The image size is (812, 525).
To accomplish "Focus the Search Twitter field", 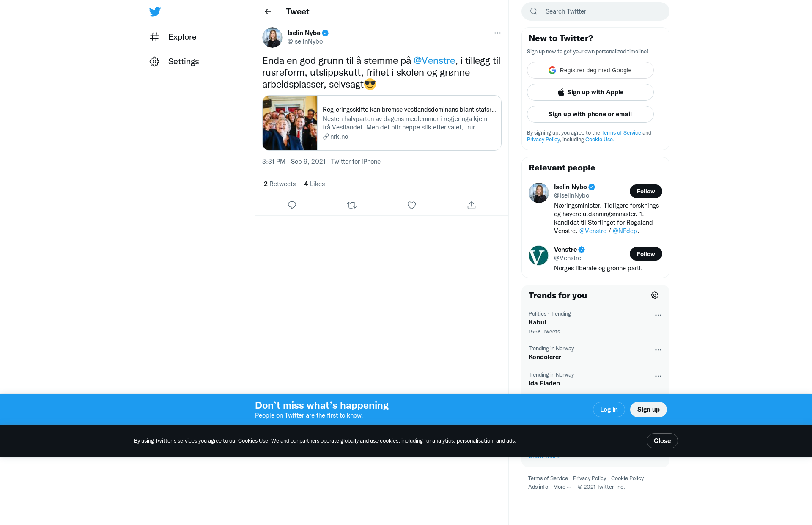I will (x=595, y=11).
